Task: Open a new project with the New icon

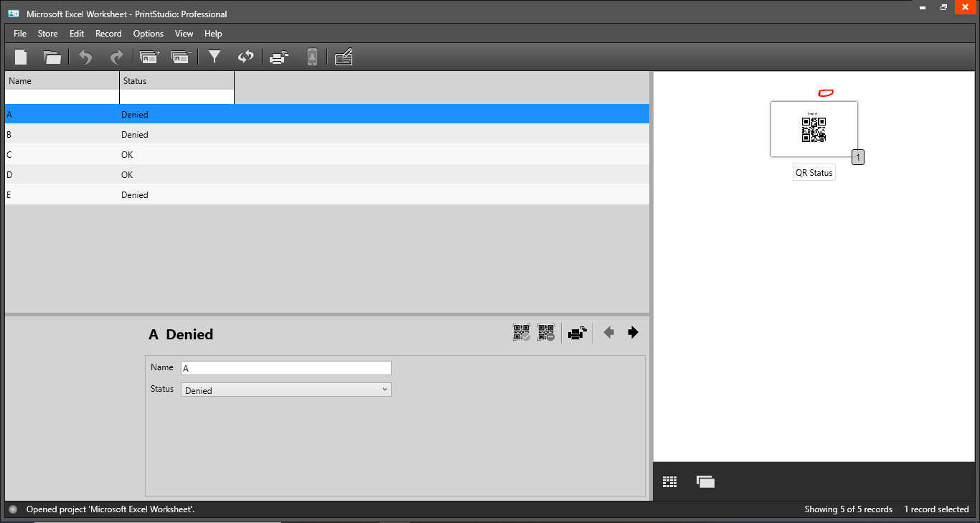Action: 20,57
